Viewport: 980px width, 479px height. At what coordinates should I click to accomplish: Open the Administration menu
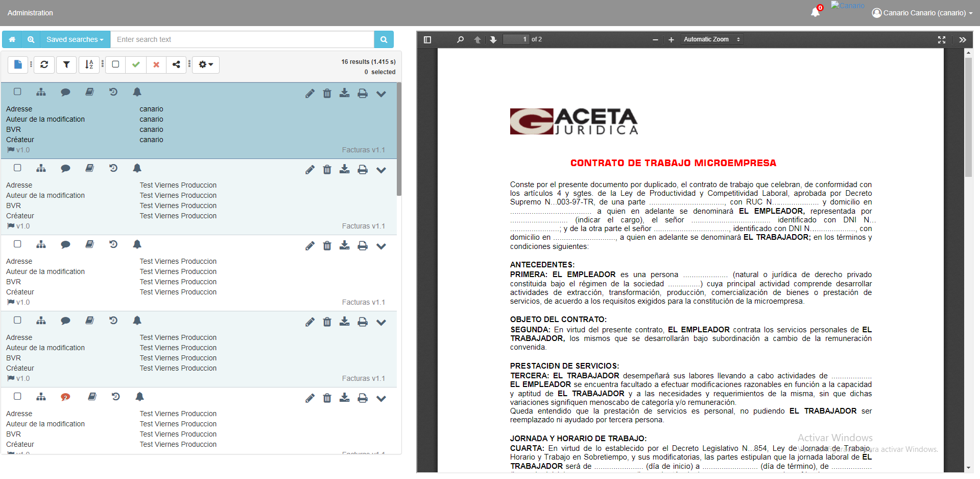[x=30, y=13]
